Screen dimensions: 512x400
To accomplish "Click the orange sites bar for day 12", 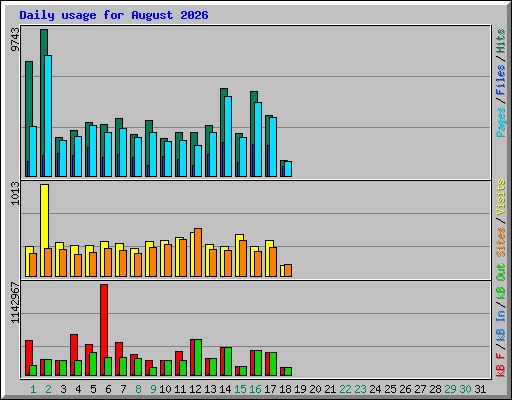I will tap(198, 252).
